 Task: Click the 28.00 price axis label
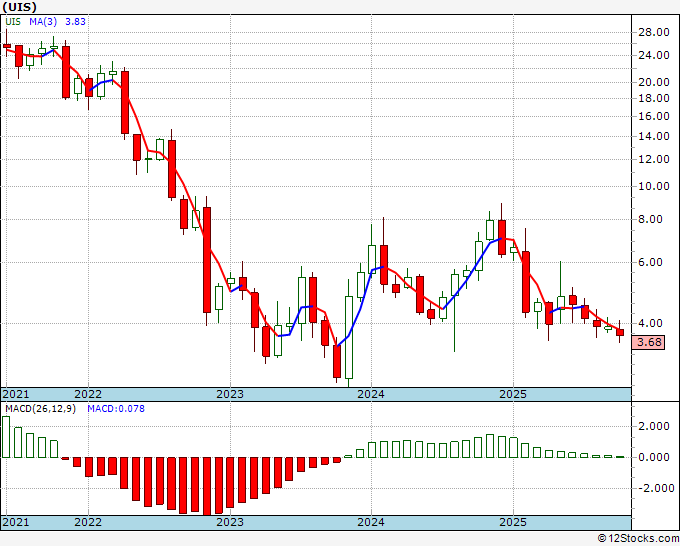tap(653, 33)
